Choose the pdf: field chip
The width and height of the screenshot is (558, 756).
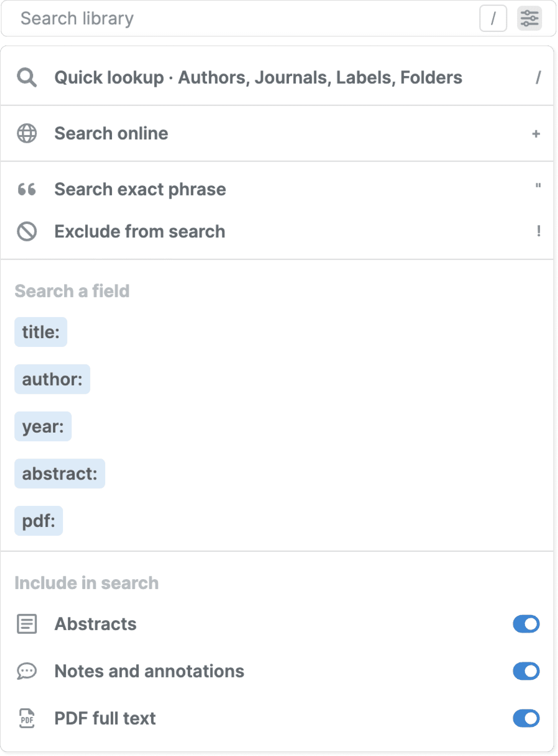click(39, 520)
